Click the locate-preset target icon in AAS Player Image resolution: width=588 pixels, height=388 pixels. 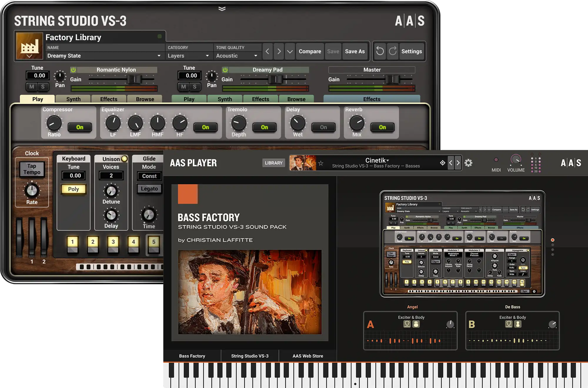(442, 163)
